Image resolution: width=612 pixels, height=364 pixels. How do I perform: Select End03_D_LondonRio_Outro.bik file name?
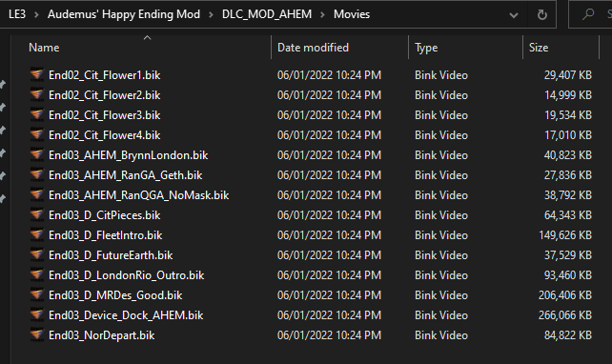126,275
